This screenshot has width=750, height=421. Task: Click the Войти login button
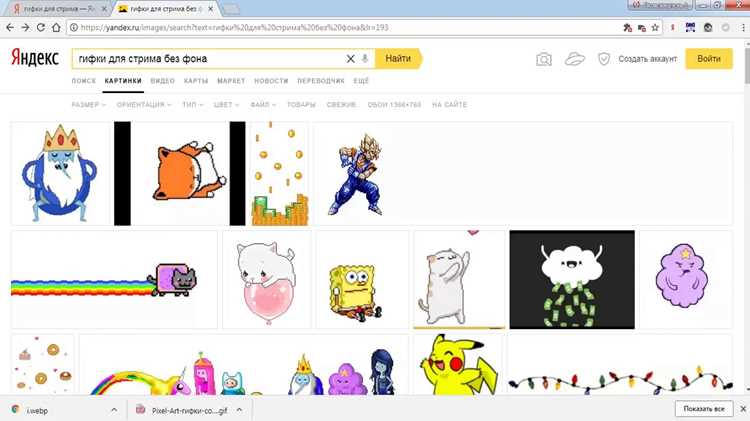tap(709, 59)
